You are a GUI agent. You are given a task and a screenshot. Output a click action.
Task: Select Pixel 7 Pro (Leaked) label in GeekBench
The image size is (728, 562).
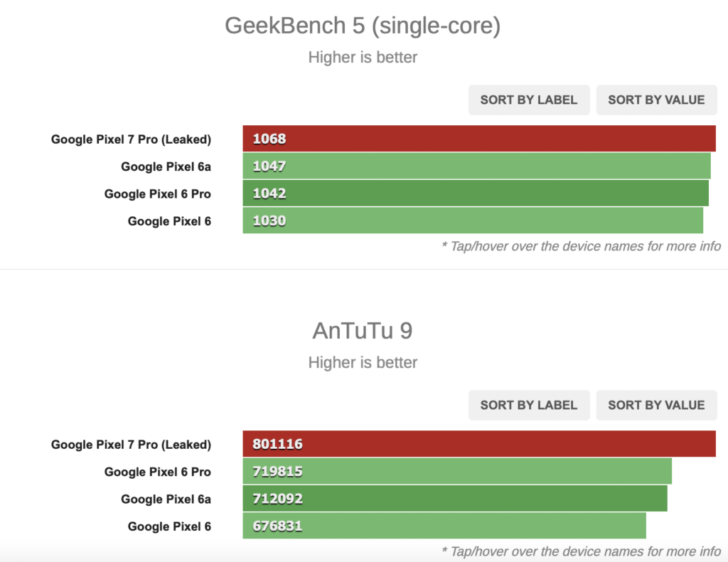click(131, 139)
